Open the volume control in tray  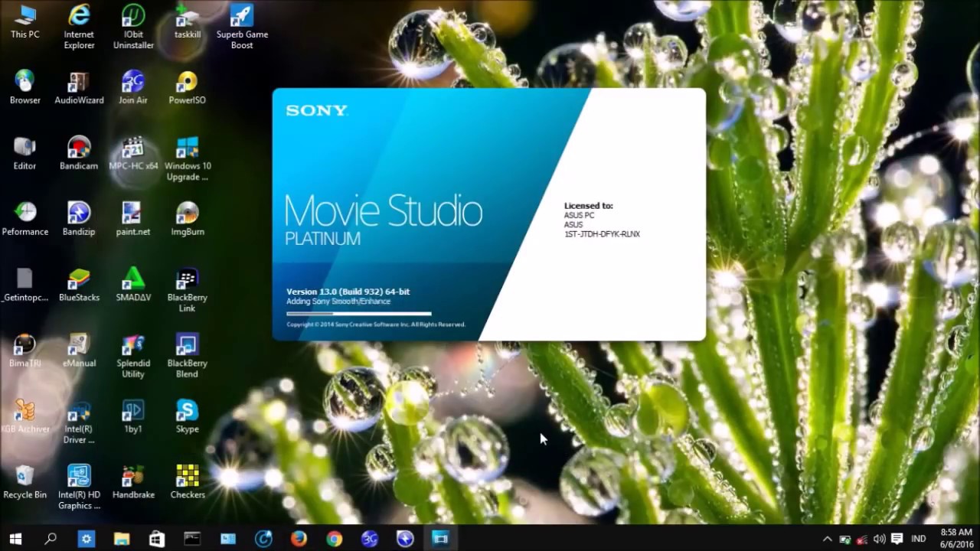879,539
